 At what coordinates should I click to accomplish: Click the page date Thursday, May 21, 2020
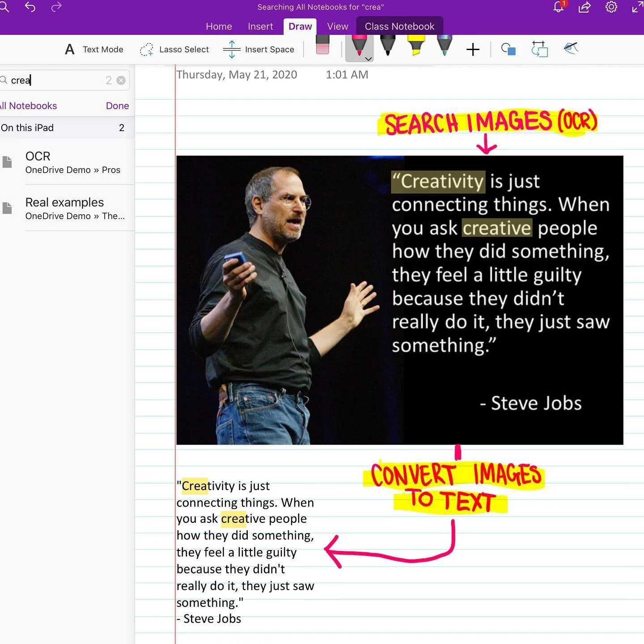pyautogui.click(x=237, y=75)
